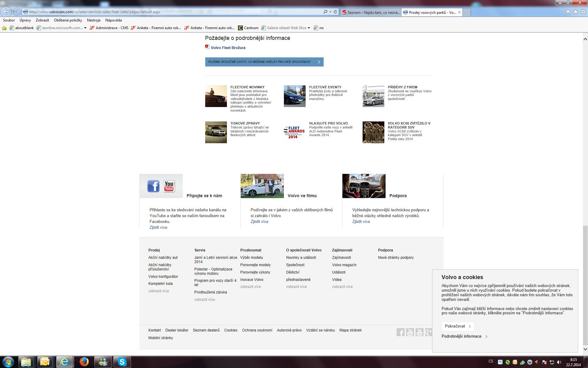Click the volume speaker tray icon
Image resolution: width=588 pixels, height=368 pixels.
click(x=559, y=362)
